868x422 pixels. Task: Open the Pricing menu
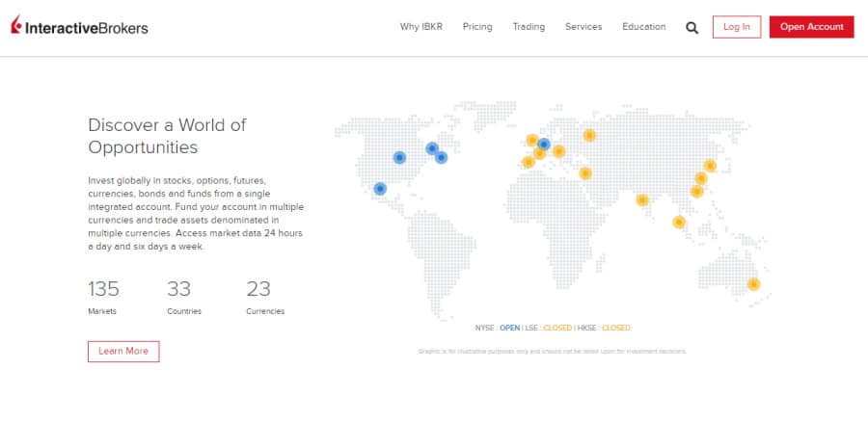477,27
